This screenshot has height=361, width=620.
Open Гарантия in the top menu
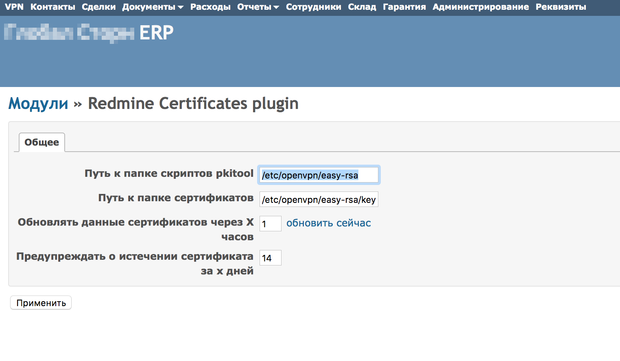(x=404, y=7)
